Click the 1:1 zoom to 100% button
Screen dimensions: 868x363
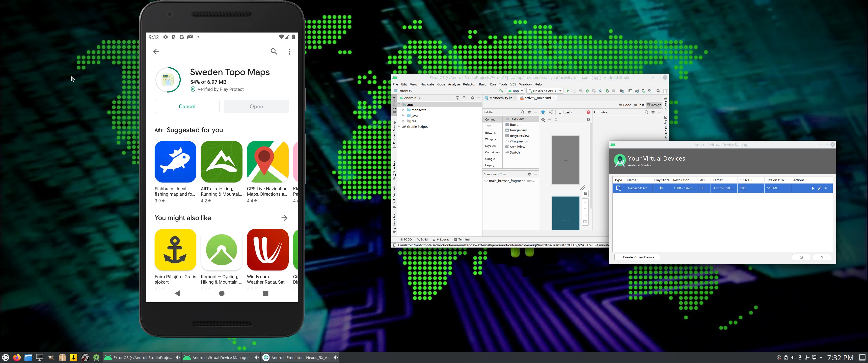[x=585, y=215]
